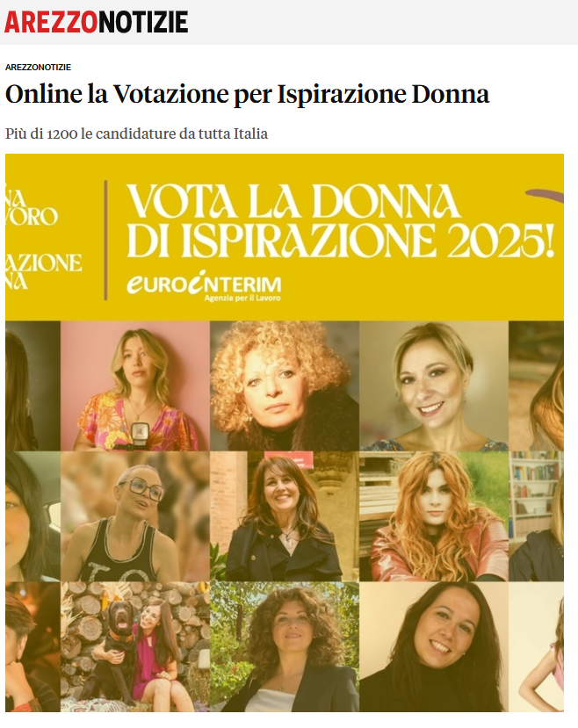Select photo of woman in floral dress
This screenshot has height=728, width=578.
coord(135,386)
